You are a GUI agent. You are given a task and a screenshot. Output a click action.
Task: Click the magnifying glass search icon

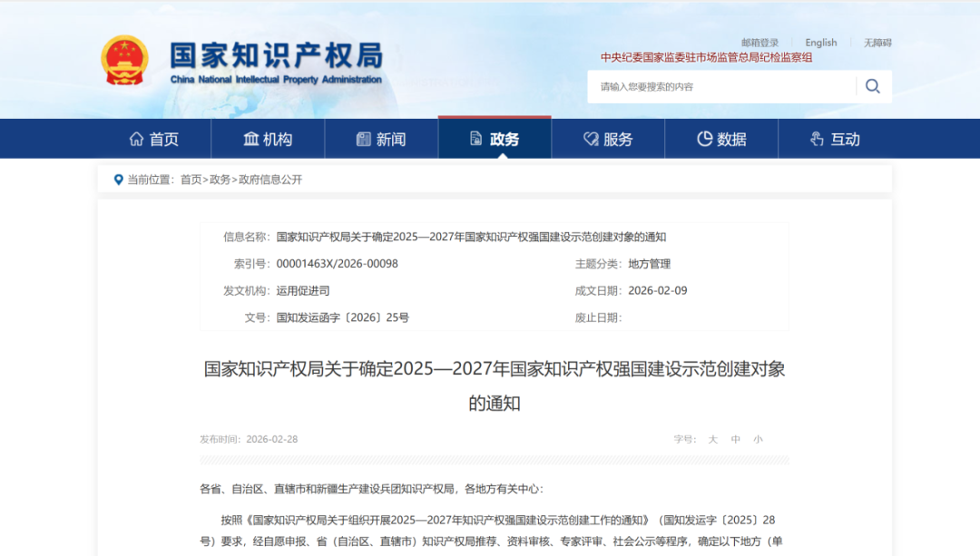(872, 85)
